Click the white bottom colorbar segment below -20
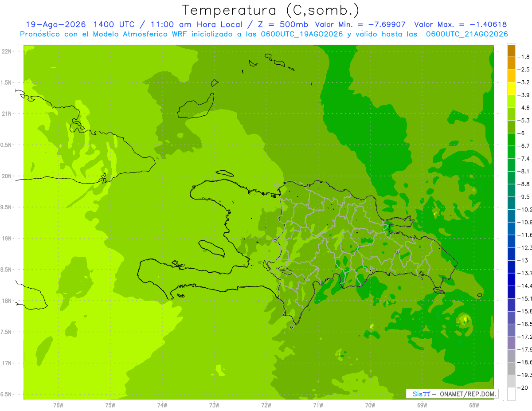 click(511, 394)
